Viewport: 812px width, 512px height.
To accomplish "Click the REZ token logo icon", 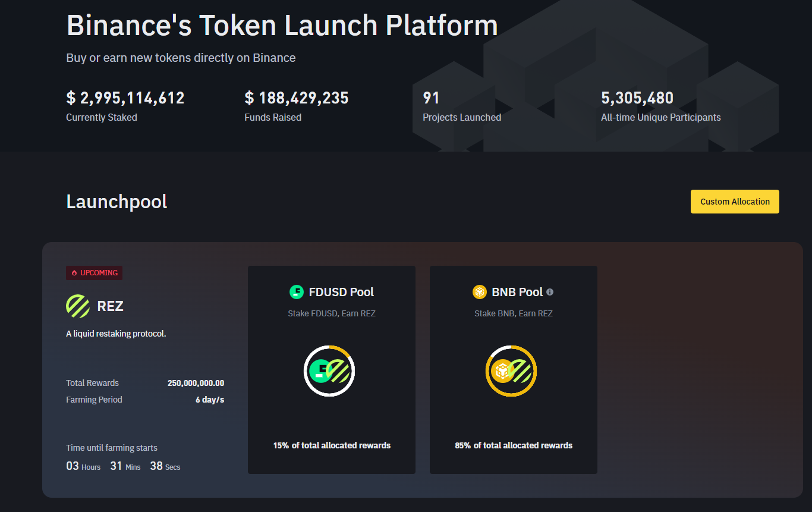I will point(78,306).
